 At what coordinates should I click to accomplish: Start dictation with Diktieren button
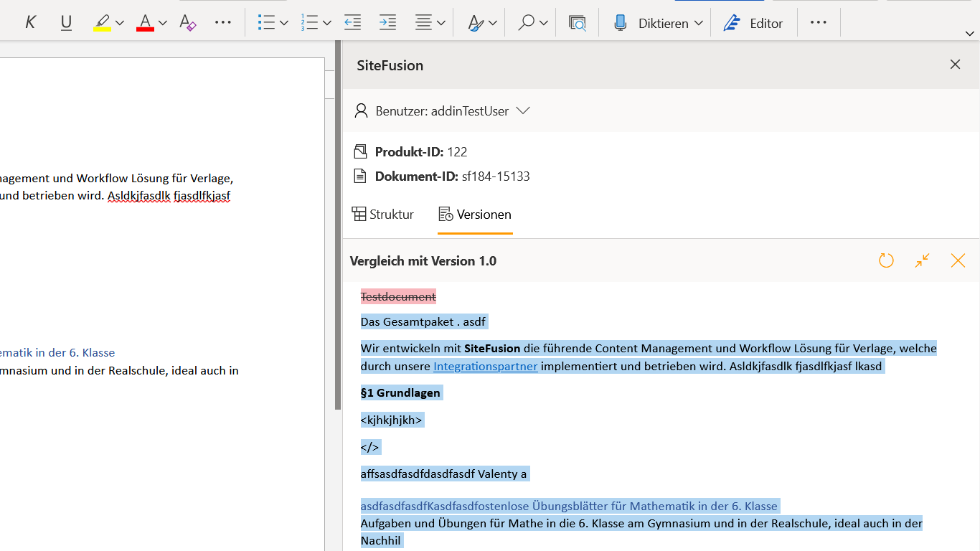[x=651, y=23]
